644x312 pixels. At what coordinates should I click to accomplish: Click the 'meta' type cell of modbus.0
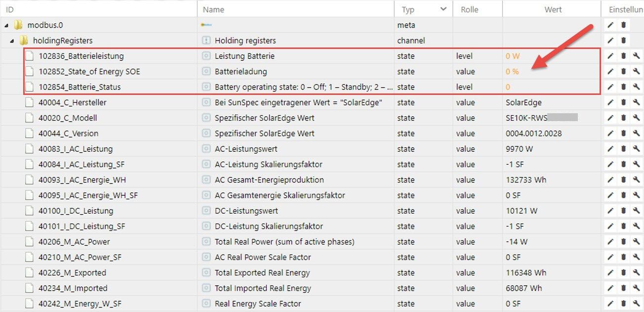pos(406,25)
